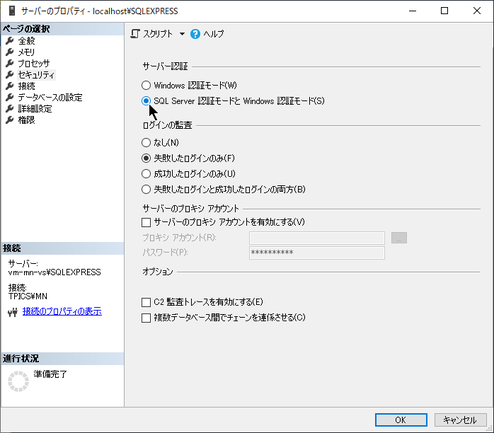This screenshot has height=433, width=494.
Task: Close the サーバーのプロパティ dialog
Action: point(477,11)
